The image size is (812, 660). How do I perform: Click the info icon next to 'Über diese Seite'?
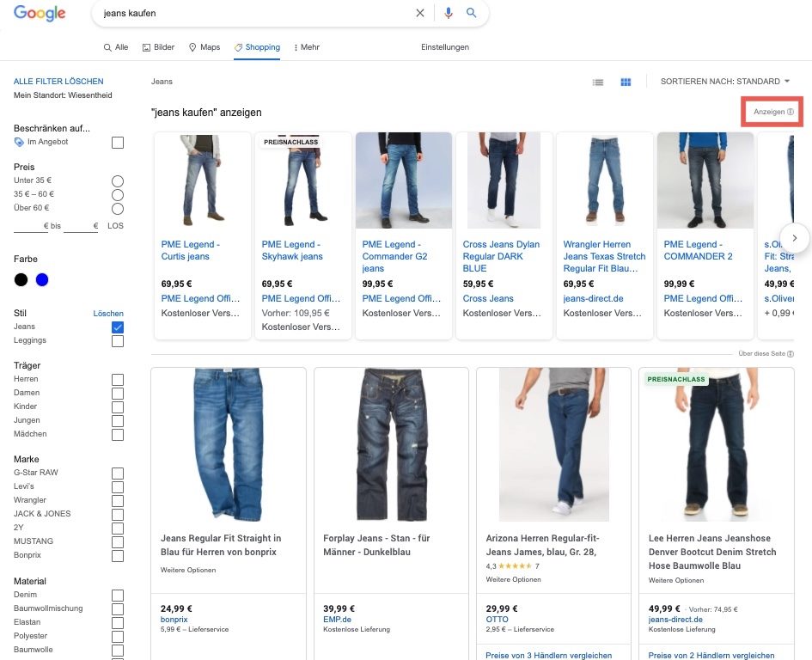point(791,354)
